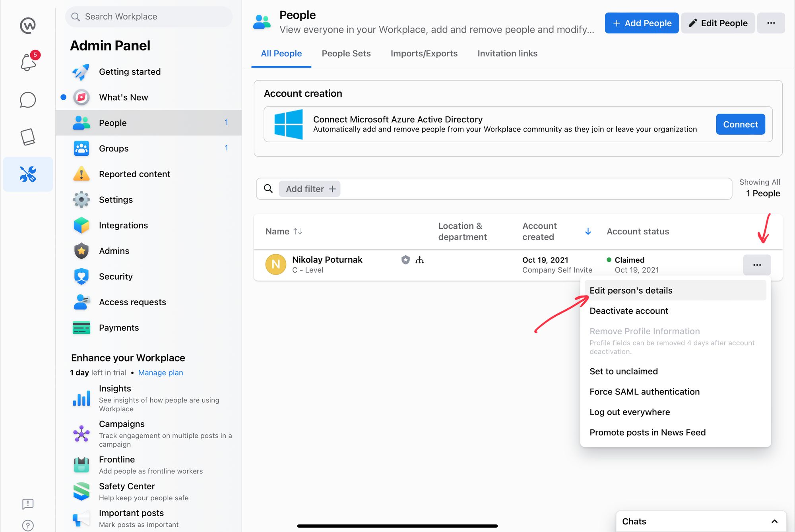Click Important posts megaphone icon

click(x=81, y=518)
